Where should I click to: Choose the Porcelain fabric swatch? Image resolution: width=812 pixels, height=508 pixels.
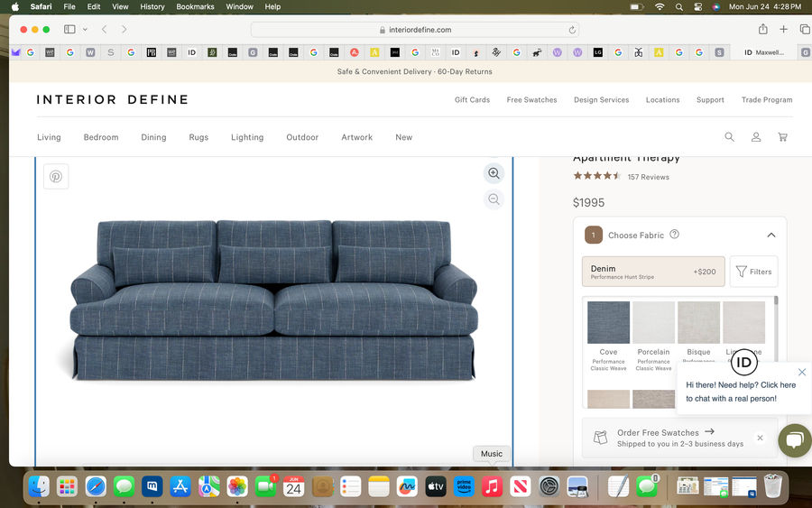coord(653,322)
